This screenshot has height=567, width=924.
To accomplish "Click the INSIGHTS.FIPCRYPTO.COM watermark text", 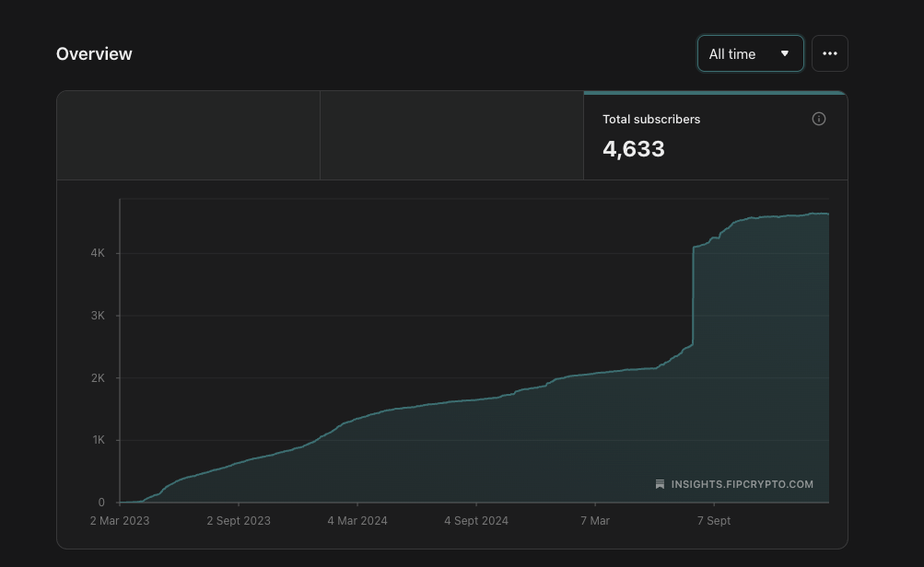I will [x=742, y=484].
